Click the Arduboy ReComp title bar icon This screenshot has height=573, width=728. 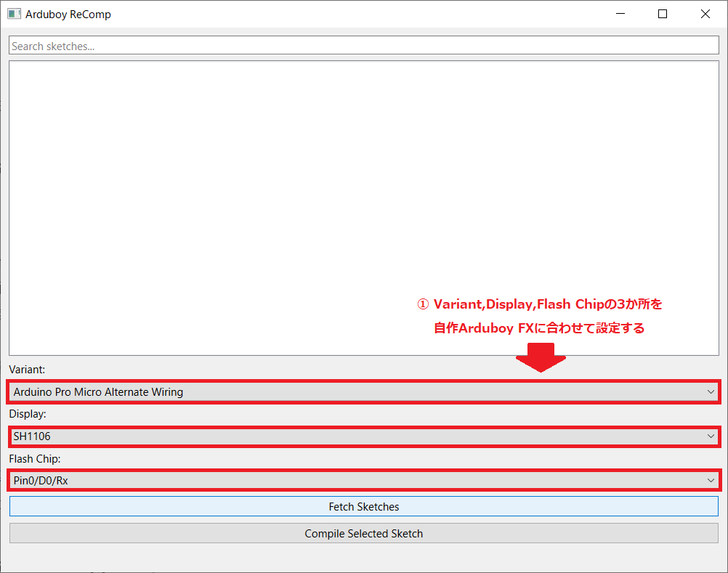click(14, 14)
